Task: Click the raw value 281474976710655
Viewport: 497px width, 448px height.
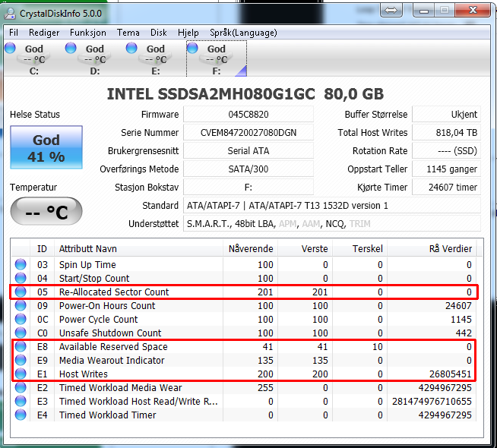Action: tap(432, 402)
